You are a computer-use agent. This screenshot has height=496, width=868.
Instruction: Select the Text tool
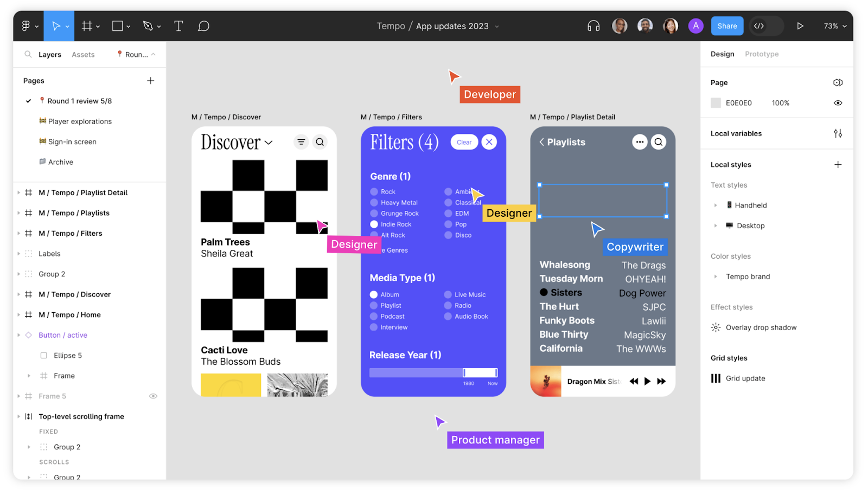coord(178,25)
